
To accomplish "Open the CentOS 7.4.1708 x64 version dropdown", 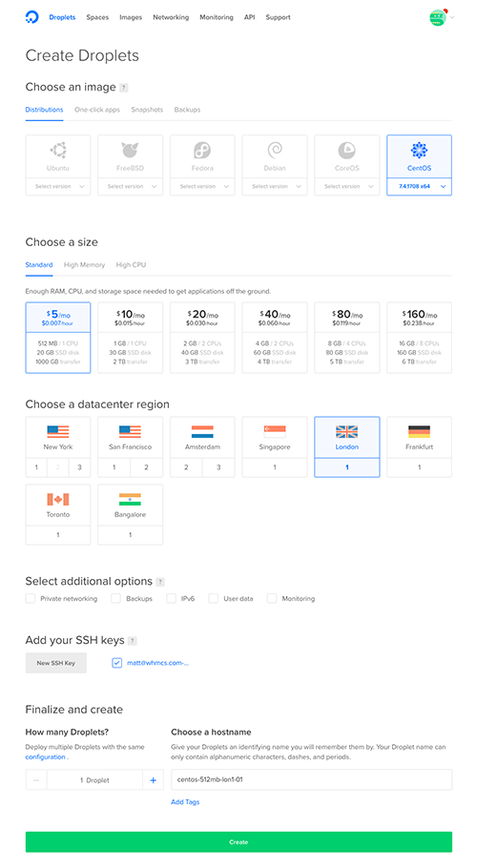I will pos(419,187).
